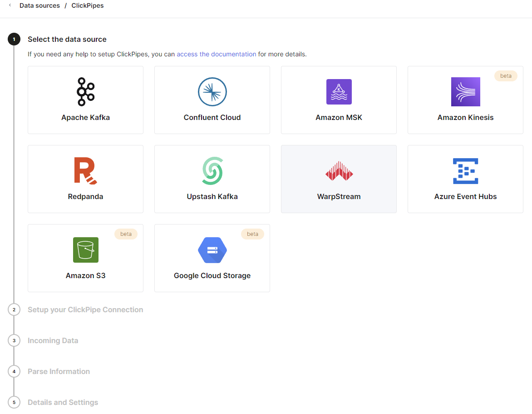The width and height of the screenshot is (532, 414).
Task: Choose the Confluent Cloud logo
Action: [212, 92]
